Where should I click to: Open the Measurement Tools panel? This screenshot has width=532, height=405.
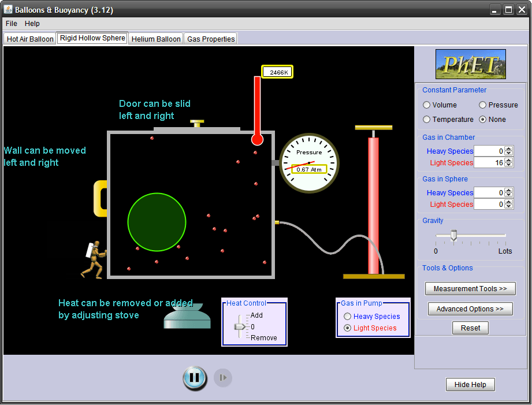470,288
